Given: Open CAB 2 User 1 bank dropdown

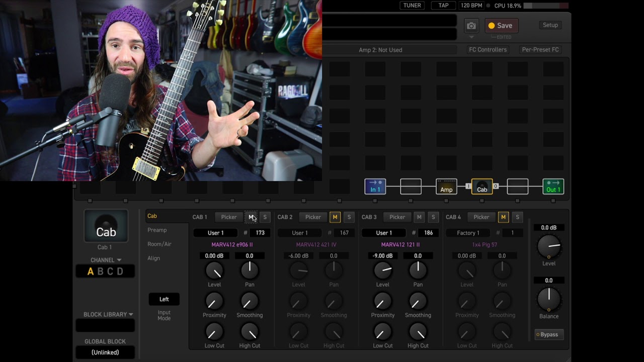Looking at the screenshot, I should (x=300, y=233).
